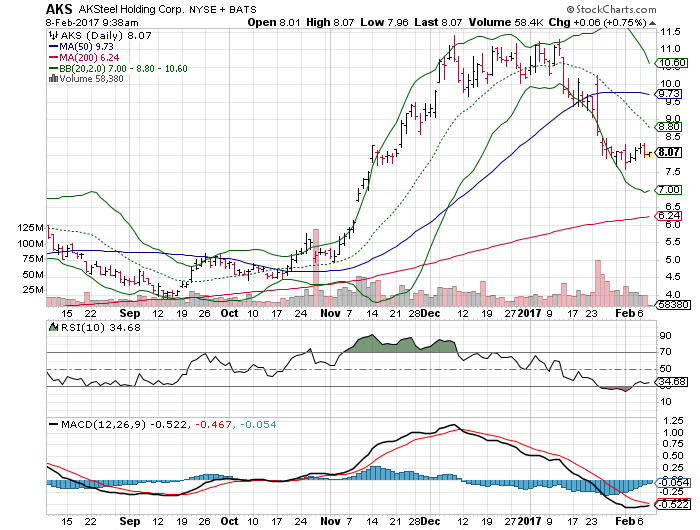This screenshot has width=700, height=530.
Task: Open the StockCharts.com copyright link
Action: coord(612,9)
